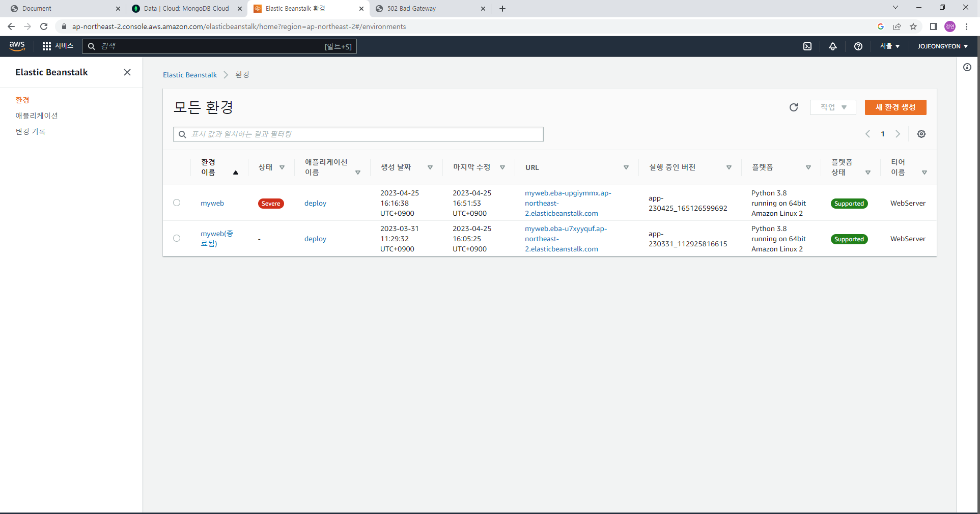Image resolution: width=980 pixels, height=514 pixels.
Task: Open Chrome three-dot menu
Action: [x=966, y=26]
